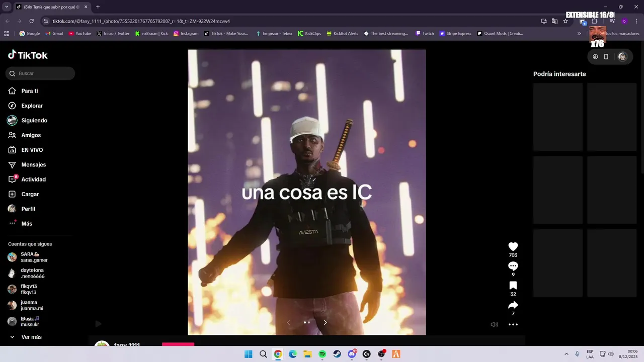Open comments via the speech bubble icon
The image size is (644, 362).
pos(513,266)
